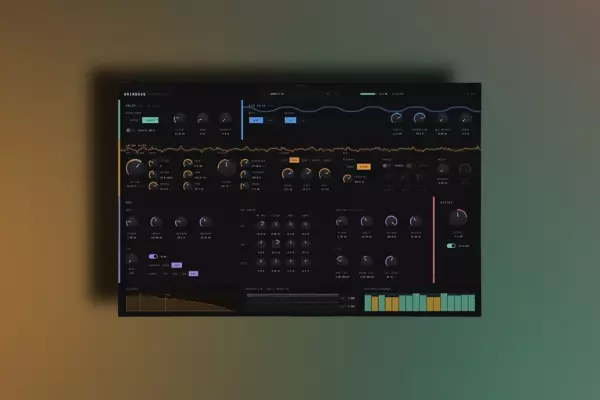Click the first knob in the purple-bar section top row

pos(132,222)
